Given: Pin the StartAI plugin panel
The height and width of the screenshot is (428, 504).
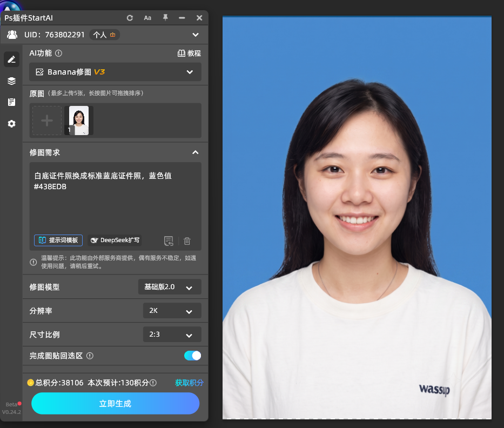Looking at the screenshot, I should [x=165, y=18].
